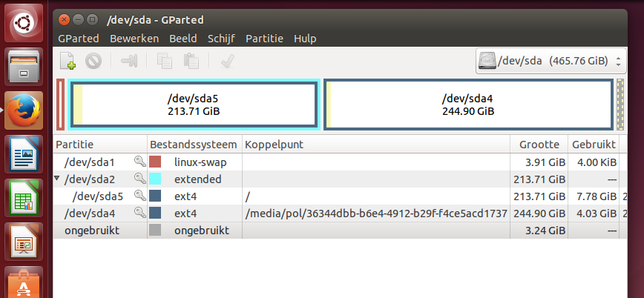The image size is (644, 298).
Task: Open the Bewerken menu
Action: pyautogui.click(x=135, y=39)
